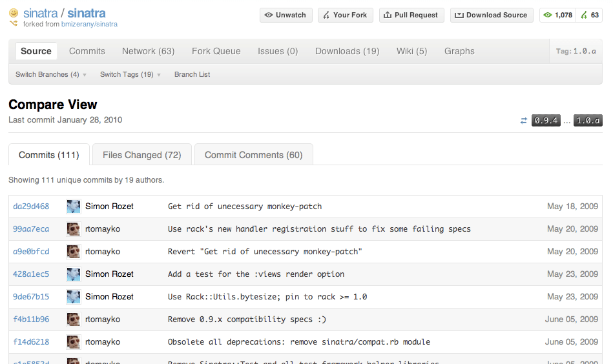
Task: Open the bmizerany/sinatra parent repository link
Action: tap(88, 25)
